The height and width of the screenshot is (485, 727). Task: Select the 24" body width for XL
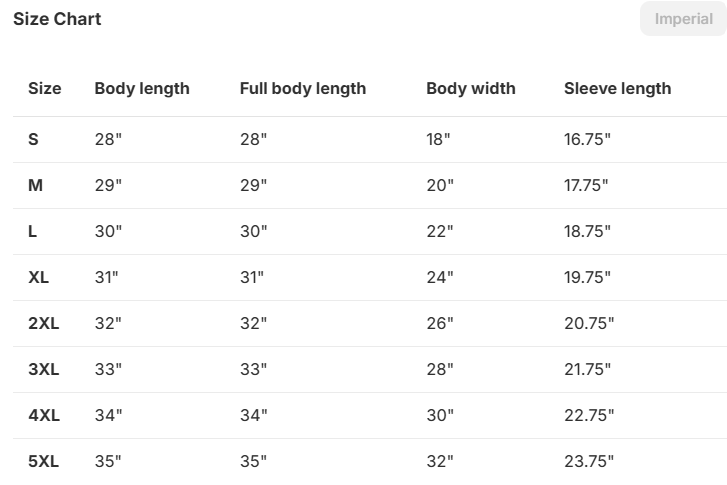pyautogui.click(x=440, y=277)
